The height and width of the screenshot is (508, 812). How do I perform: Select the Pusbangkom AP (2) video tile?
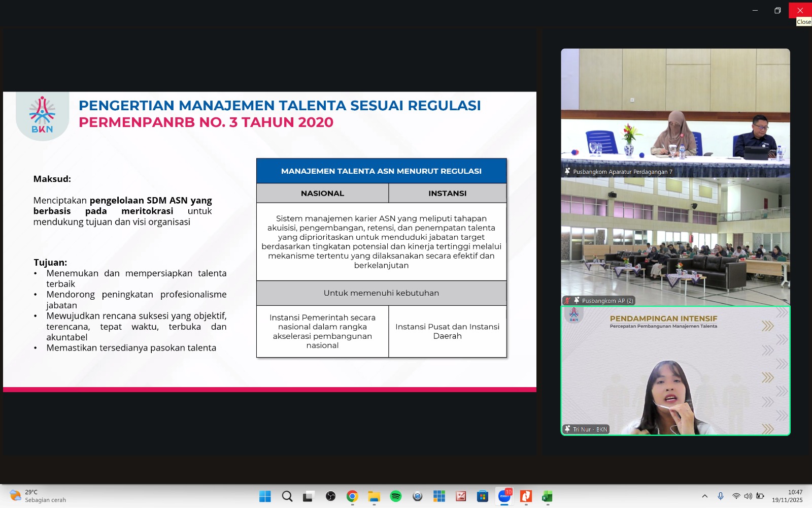(675, 241)
